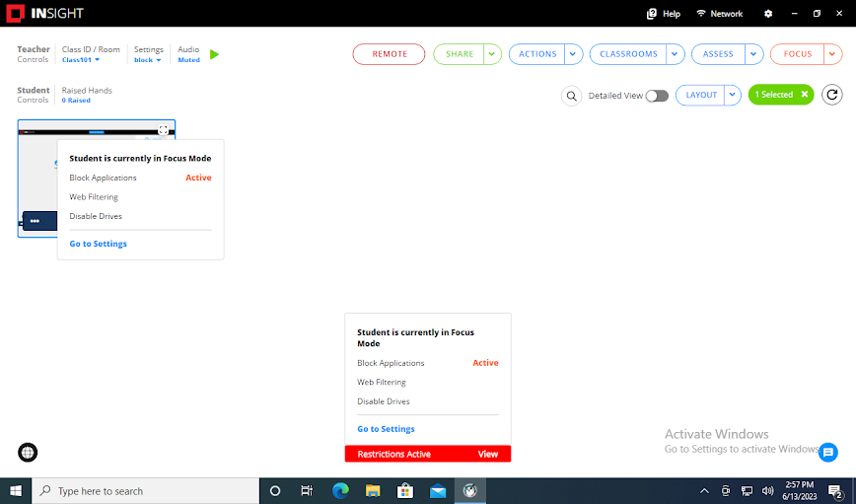Expand student thumbnail to fullscreen
The image size is (856, 504).
tap(164, 129)
